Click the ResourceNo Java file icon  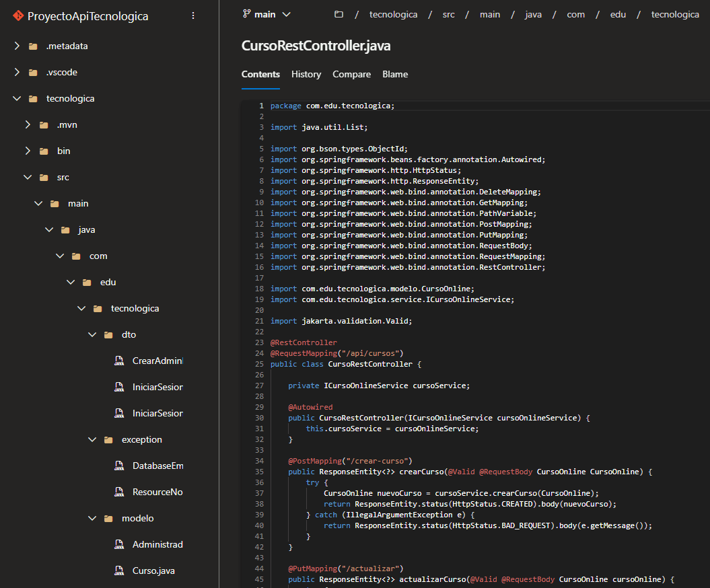pyautogui.click(x=119, y=492)
